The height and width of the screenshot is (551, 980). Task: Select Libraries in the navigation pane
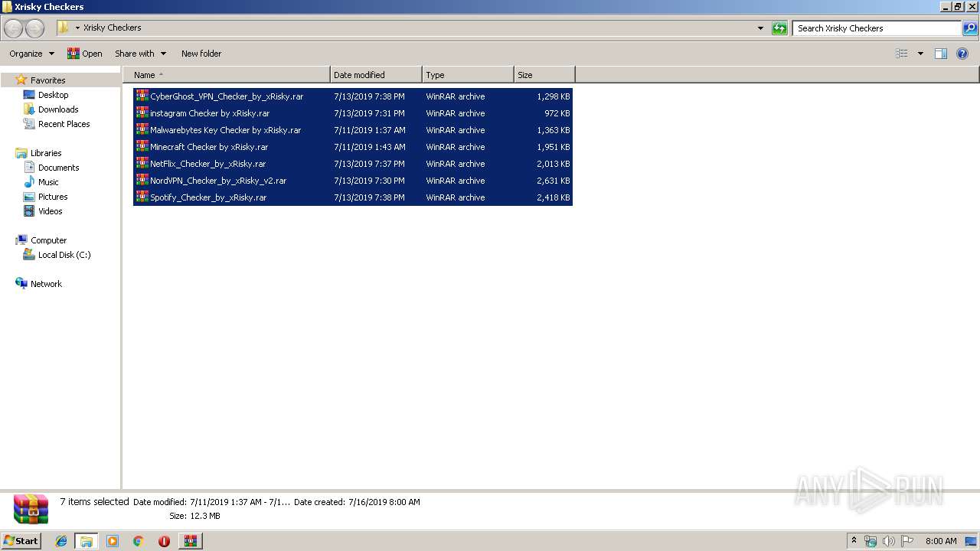(x=46, y=153)
